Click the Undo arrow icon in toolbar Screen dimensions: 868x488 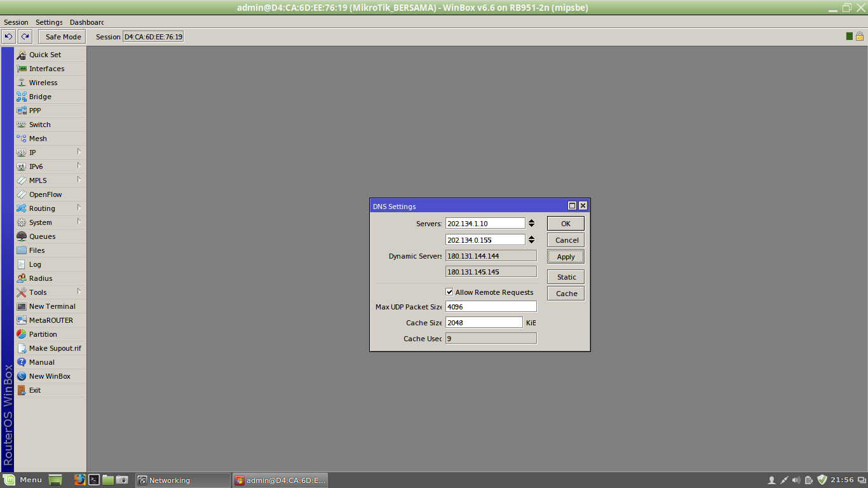pos(9,37)
